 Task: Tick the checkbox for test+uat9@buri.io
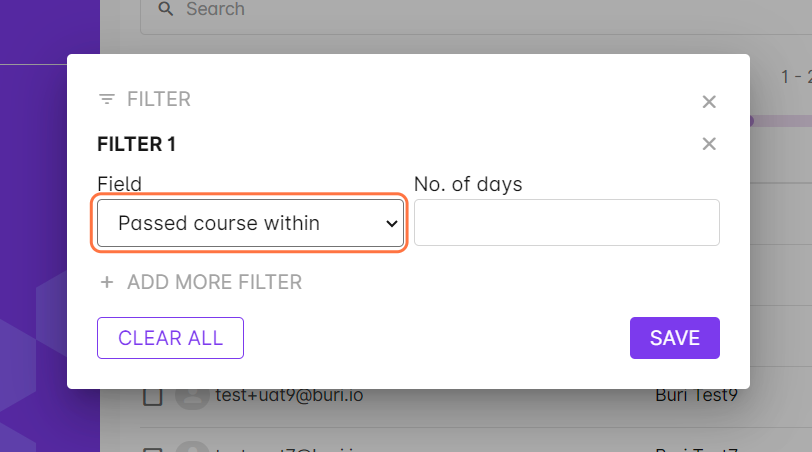[x=152, y=397]
